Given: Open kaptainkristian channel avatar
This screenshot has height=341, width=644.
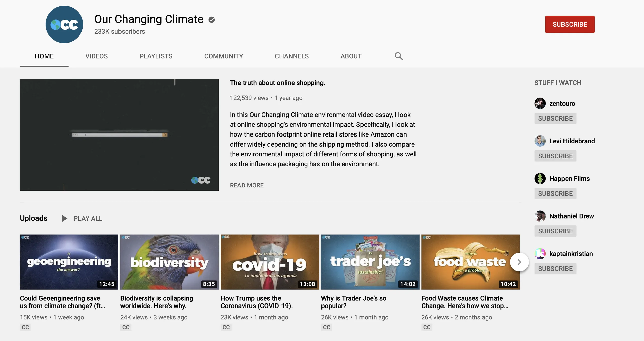Looking at the screenshot, I should tap(540, 254).
